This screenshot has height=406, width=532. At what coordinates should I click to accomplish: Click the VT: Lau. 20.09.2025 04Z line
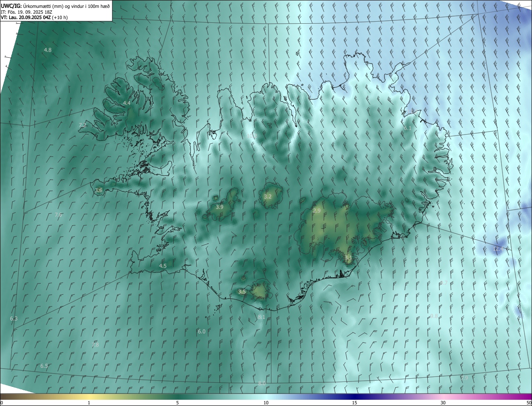(x=34, y=17)
